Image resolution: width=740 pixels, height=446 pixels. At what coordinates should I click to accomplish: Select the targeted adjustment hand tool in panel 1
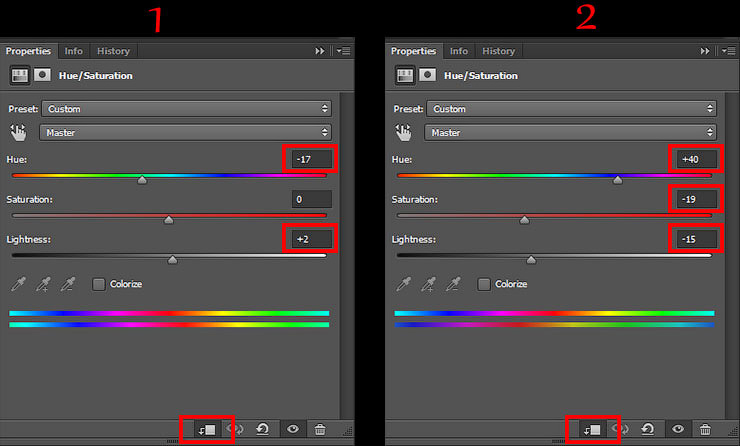[19, 133]
